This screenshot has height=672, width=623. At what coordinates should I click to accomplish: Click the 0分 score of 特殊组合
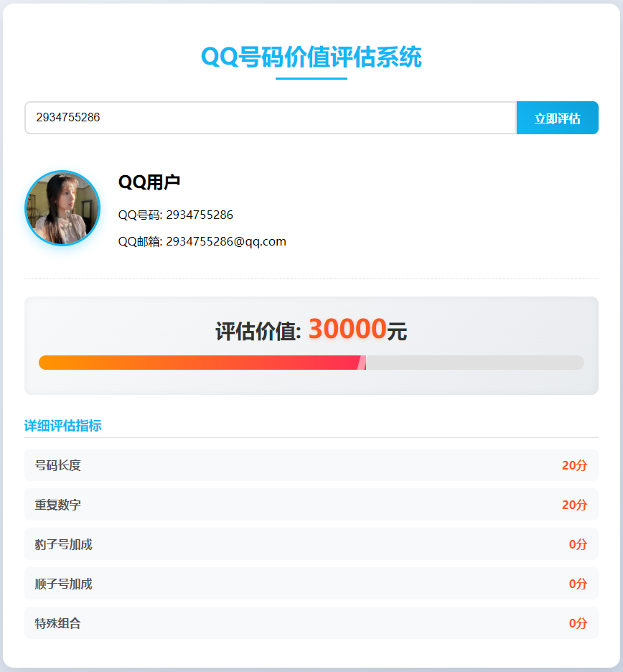578,623
